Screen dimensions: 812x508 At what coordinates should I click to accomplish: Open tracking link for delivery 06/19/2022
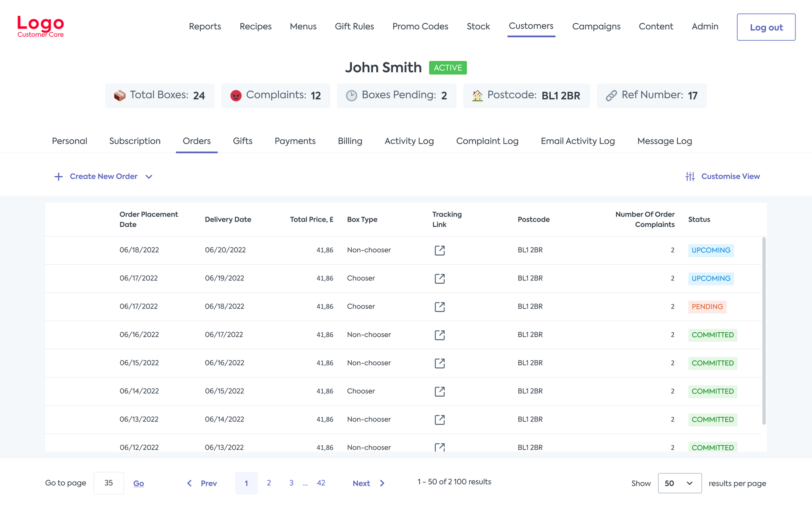coord(440,278)
